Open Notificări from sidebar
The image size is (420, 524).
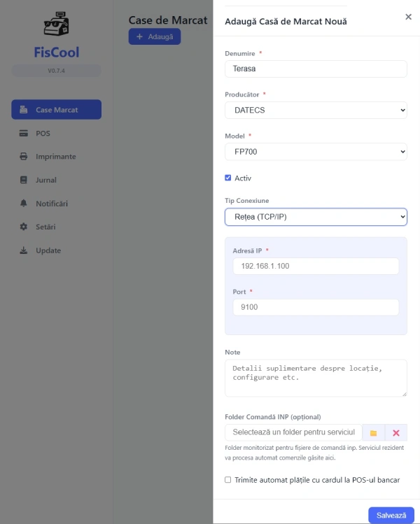point(56,203)
